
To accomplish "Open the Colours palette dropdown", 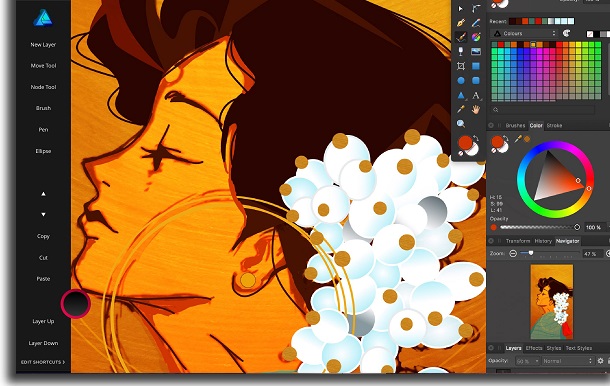I will point(524,33).
